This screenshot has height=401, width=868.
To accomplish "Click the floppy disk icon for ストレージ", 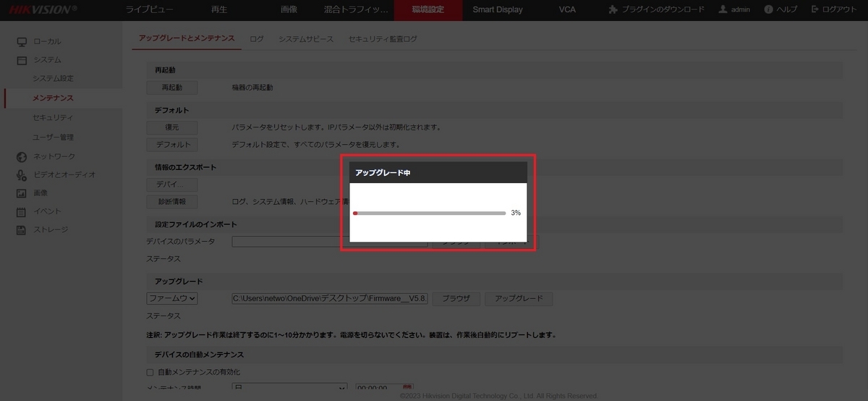I will tap(22, 230).
